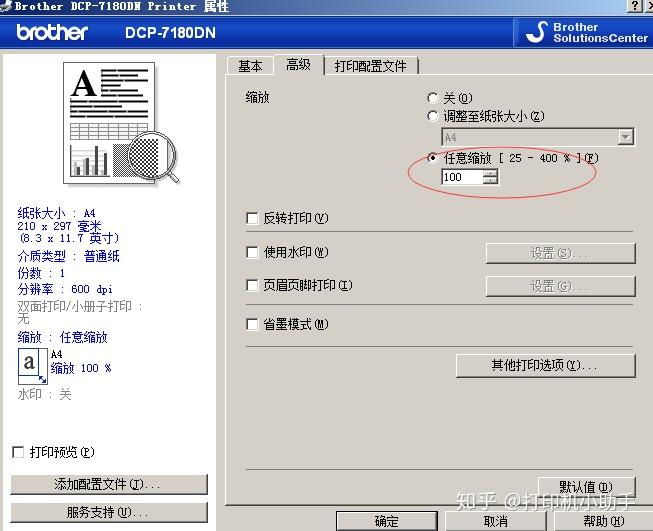Click DCP-7180DN model name in header
This screenshot has height=531, width=653.
tap(170, 32)
